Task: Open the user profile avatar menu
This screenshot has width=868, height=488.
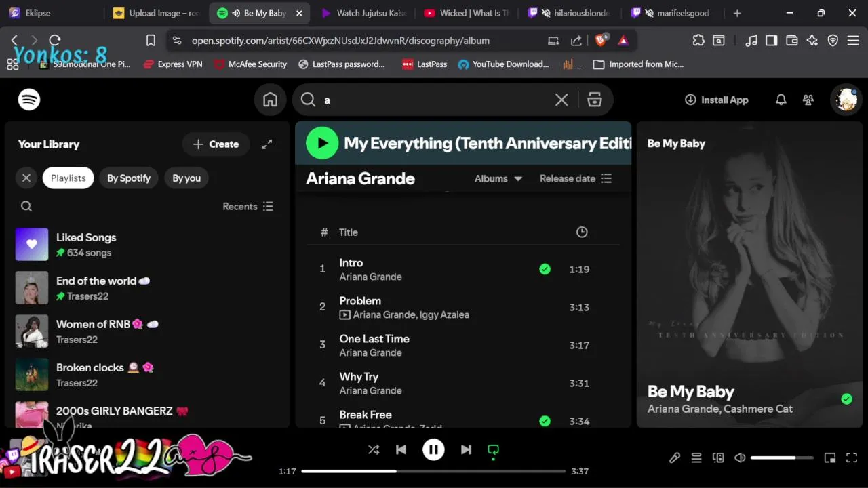Action: click(846, 100)
